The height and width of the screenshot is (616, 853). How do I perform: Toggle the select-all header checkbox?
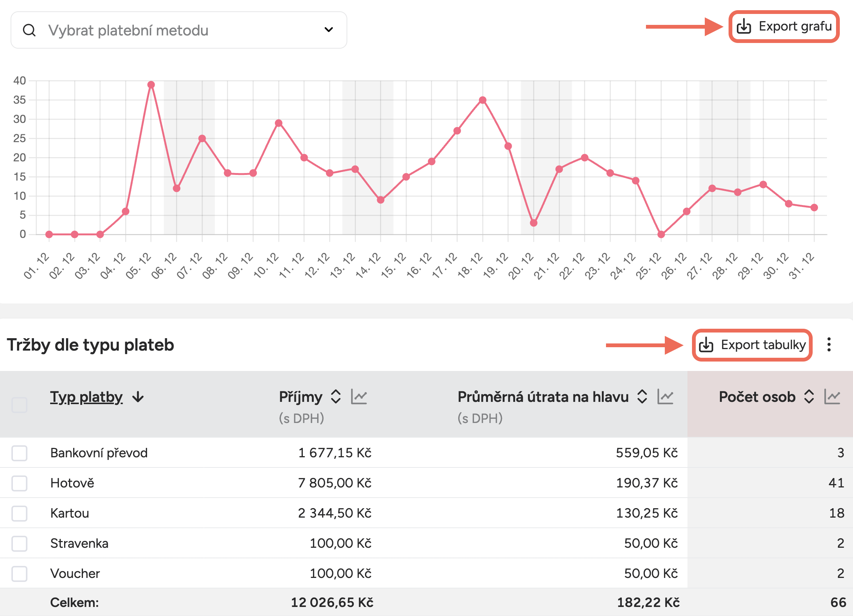point(19,405)
